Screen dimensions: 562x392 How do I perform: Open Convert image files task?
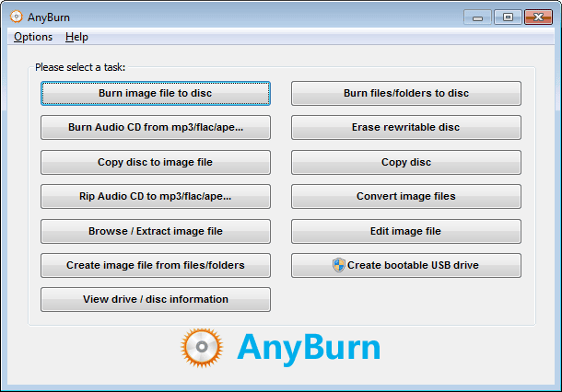pyautogui.click(x=406, y=196)
